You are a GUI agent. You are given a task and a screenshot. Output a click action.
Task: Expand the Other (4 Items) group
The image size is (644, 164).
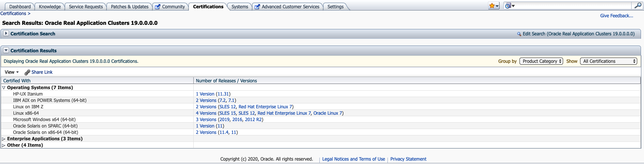[4, 145]
